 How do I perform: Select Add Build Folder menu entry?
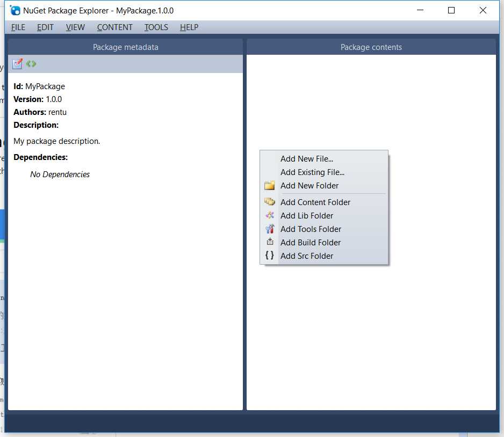tap(324, 243)
